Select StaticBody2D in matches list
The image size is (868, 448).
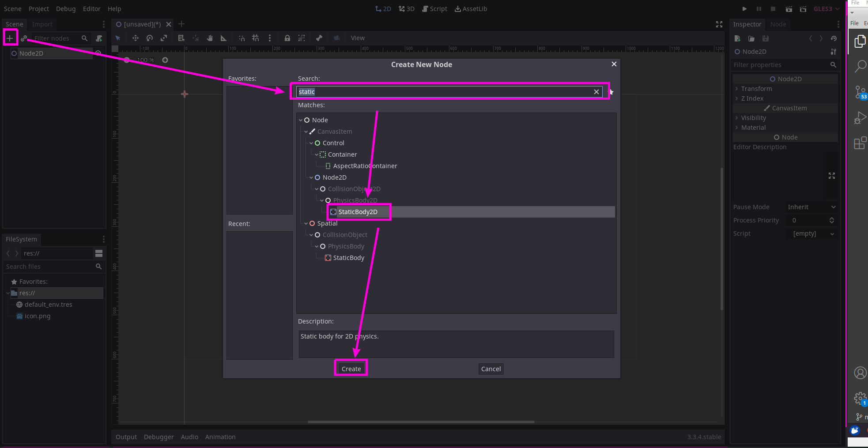[x=358, y=212]
